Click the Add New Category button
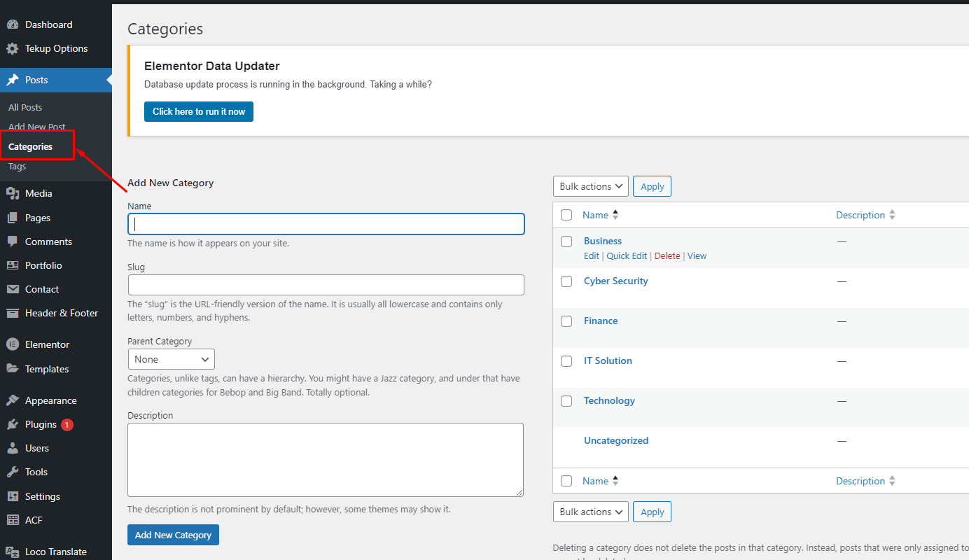Screen dimensions: 969x560 pos(174,535)
